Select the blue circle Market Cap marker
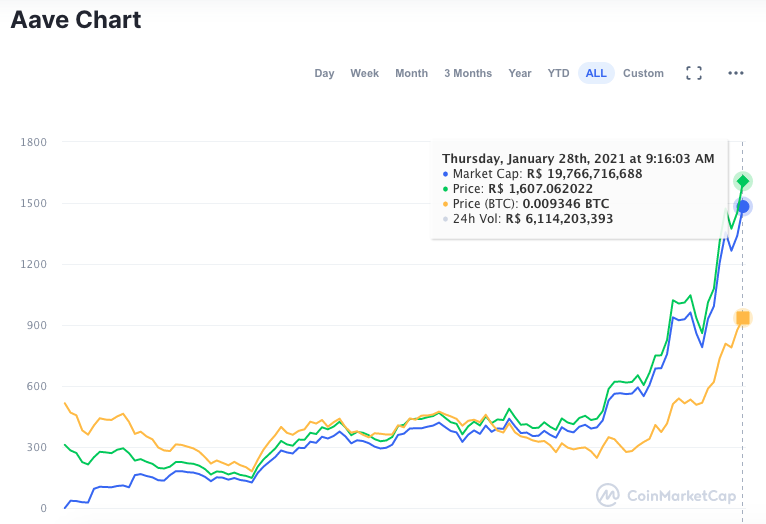The height and width of the screenshot is (524, 766). coord(743,207)
